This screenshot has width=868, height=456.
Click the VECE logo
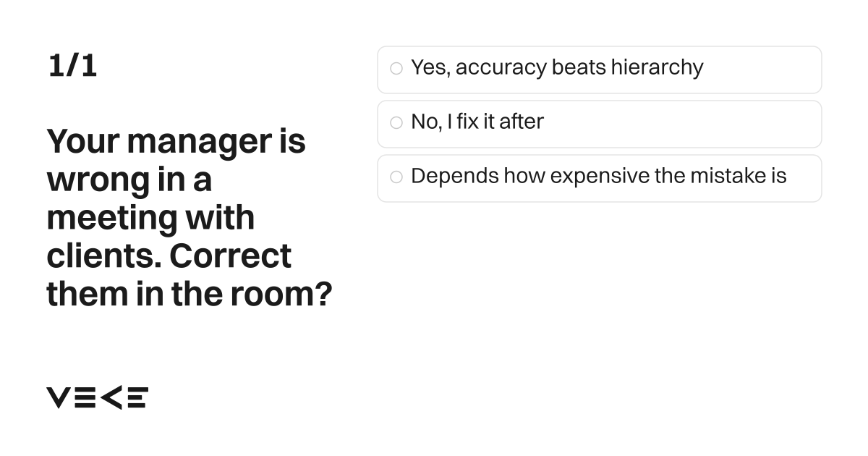click(98, 397)
